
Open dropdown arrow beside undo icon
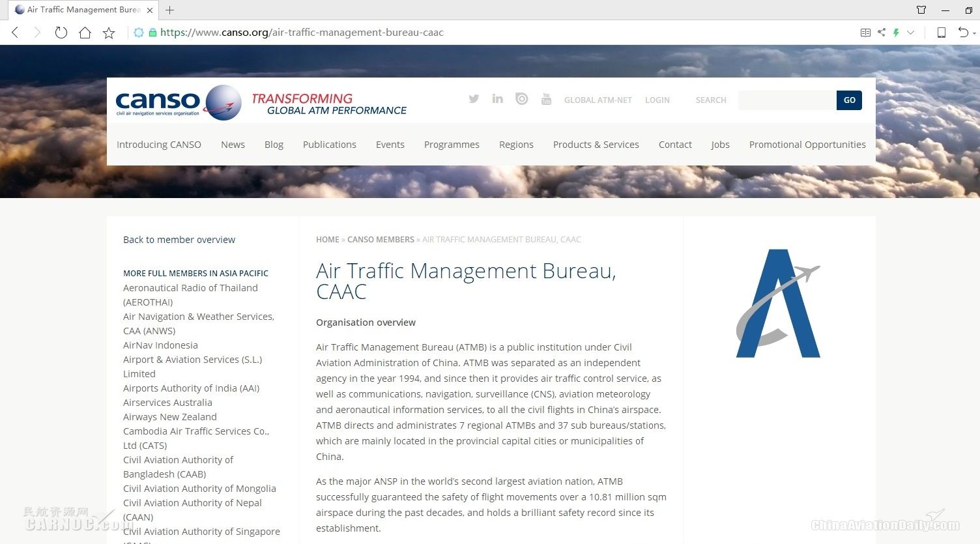975,33
